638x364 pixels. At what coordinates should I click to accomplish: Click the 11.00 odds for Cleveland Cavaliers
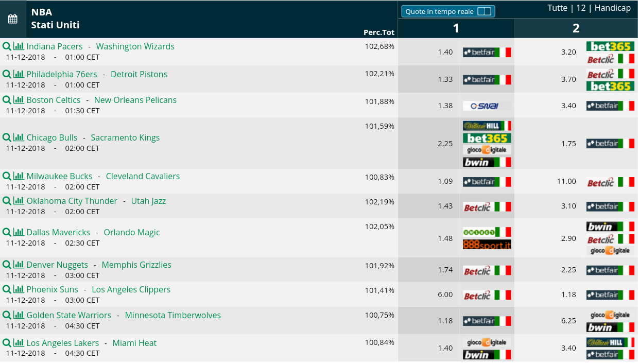pos(566,181)
